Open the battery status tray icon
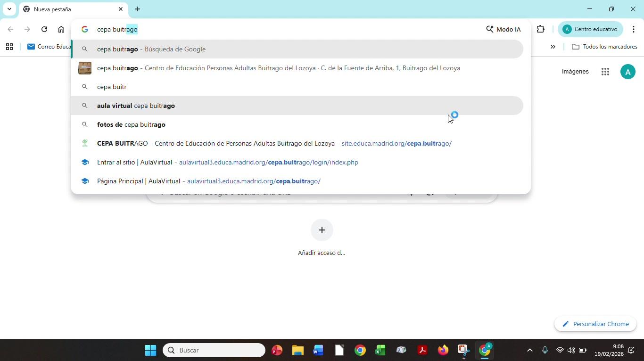Viewport: 644px width, 361px height. click(583, 350)
